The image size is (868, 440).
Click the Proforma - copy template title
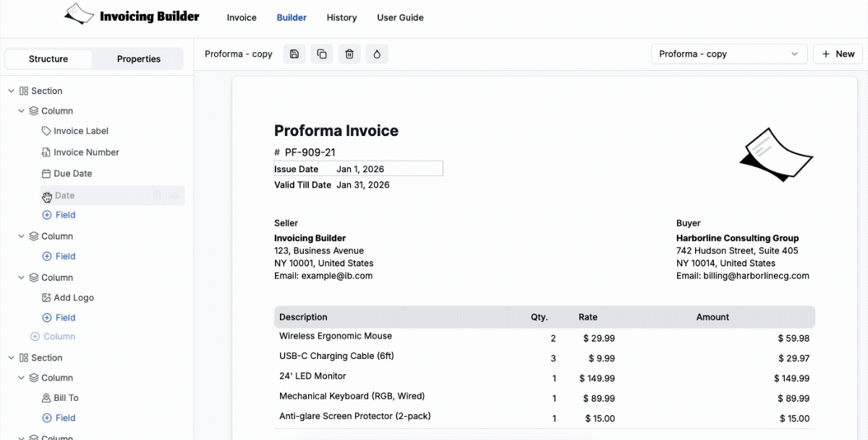tap(239, 54)
